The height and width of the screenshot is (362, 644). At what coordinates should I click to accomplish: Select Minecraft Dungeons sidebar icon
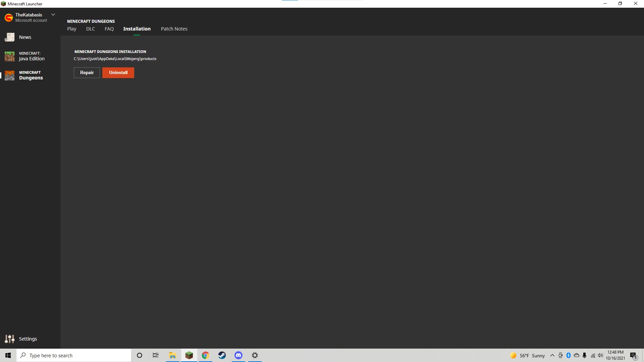click(x=9, y=75)
